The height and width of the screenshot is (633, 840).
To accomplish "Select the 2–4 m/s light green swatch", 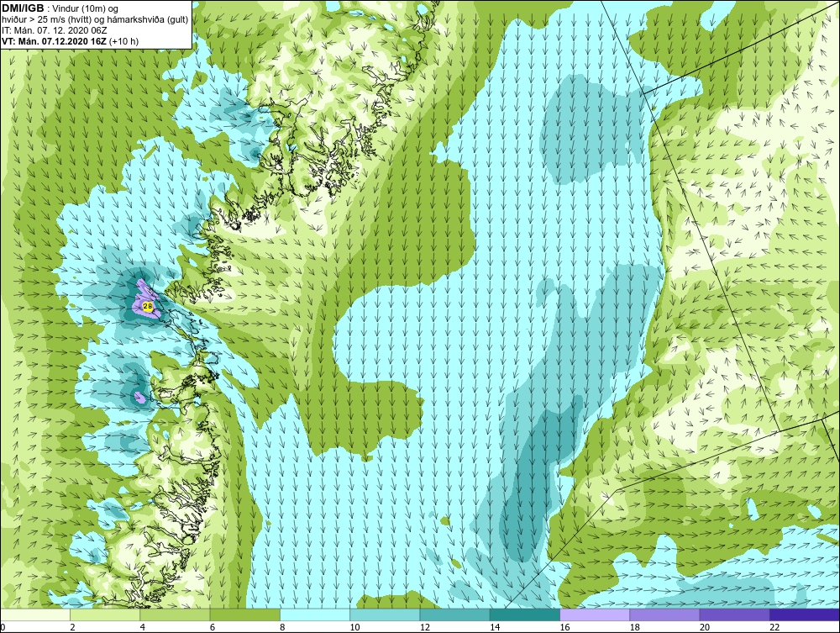I will coord(105,615).
